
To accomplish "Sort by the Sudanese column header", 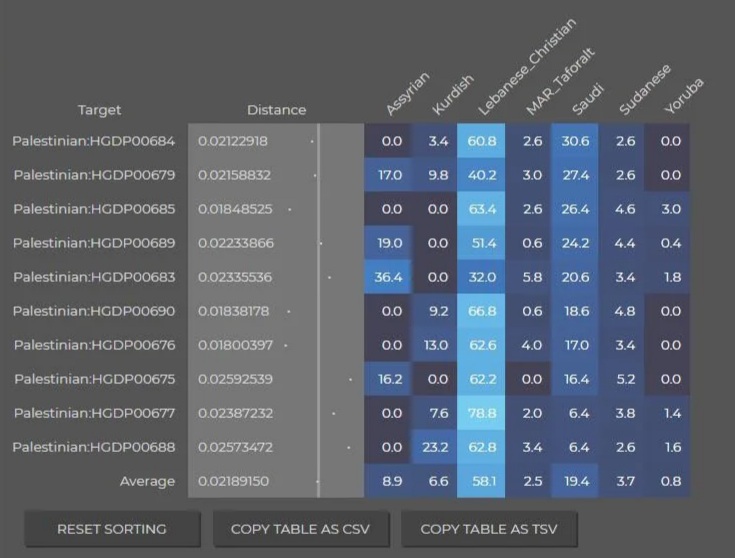I will click(645, 90).
